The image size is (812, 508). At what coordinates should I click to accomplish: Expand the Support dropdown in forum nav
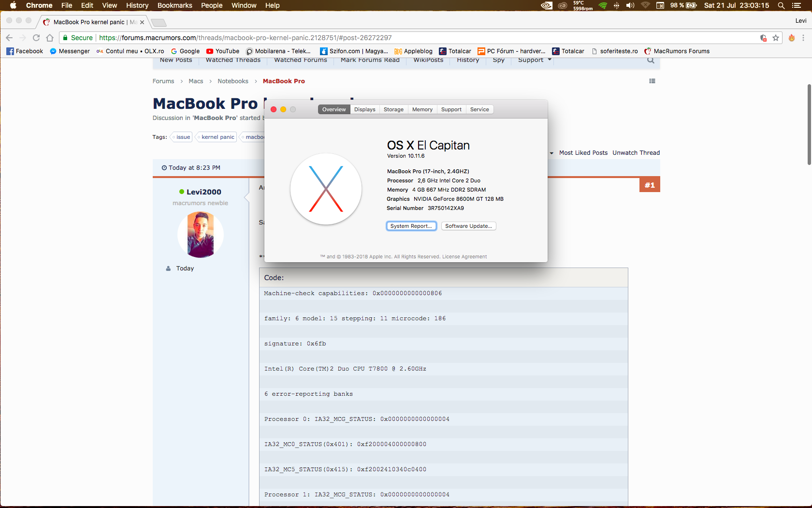tap(535, 60)
